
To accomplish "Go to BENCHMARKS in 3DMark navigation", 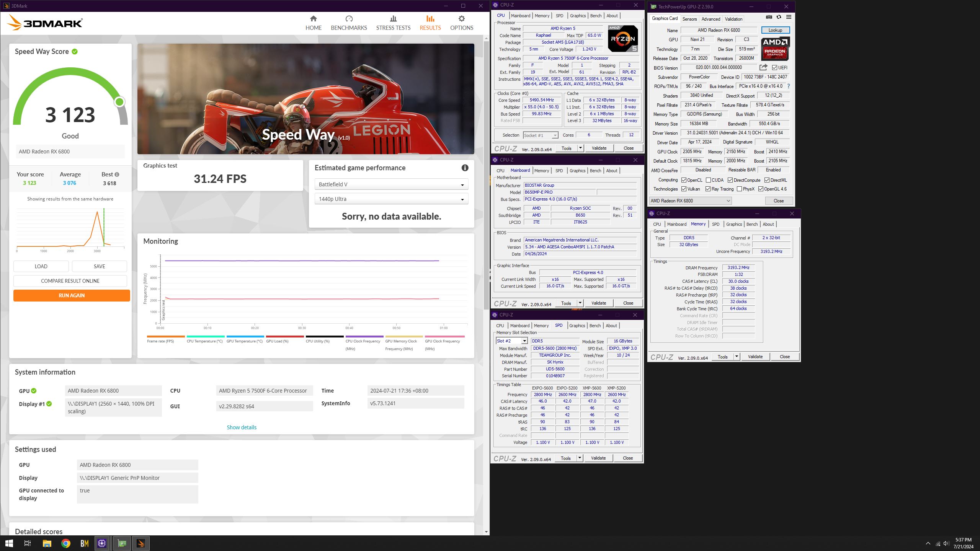I will click(x=349, y=23).
